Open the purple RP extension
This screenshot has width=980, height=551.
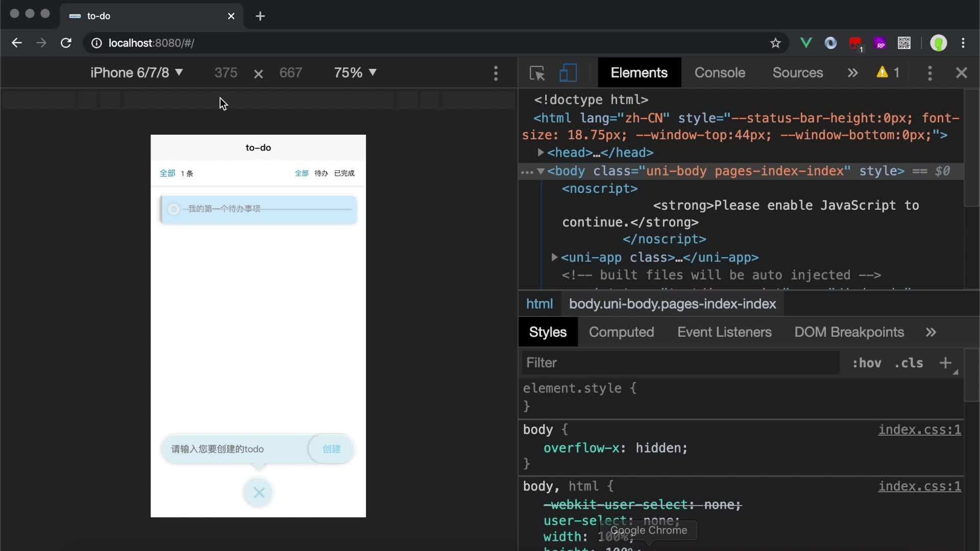tap(880, 43)
